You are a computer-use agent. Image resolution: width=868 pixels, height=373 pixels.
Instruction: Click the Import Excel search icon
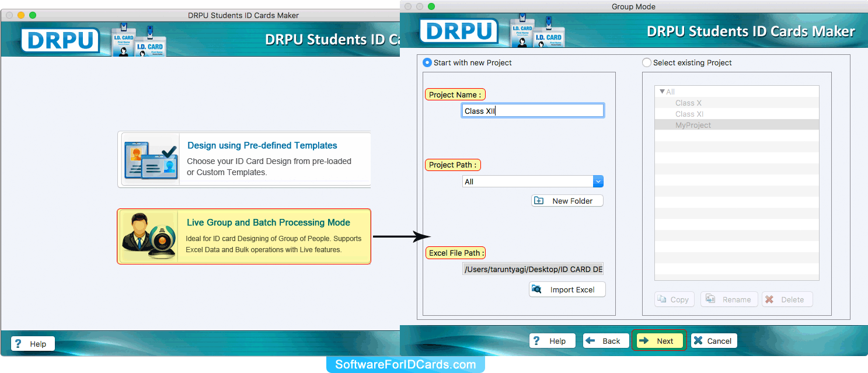tap(537, 290)
